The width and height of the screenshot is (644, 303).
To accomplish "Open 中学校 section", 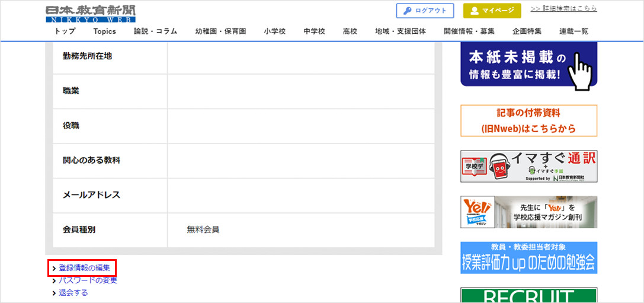I will coord(314,31).
